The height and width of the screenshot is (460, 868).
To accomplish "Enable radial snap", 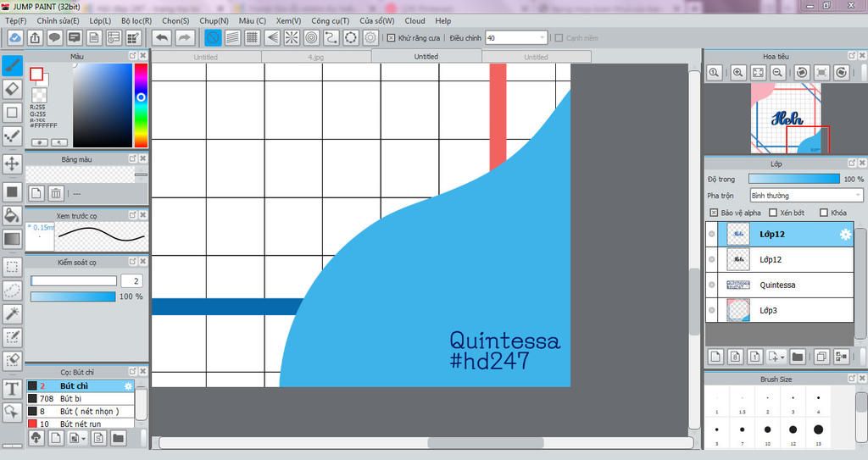I will click(x=292, y=37).
